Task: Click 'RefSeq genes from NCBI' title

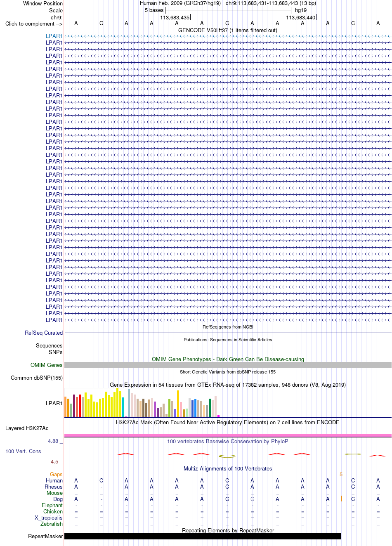Action: coord(228,327)
